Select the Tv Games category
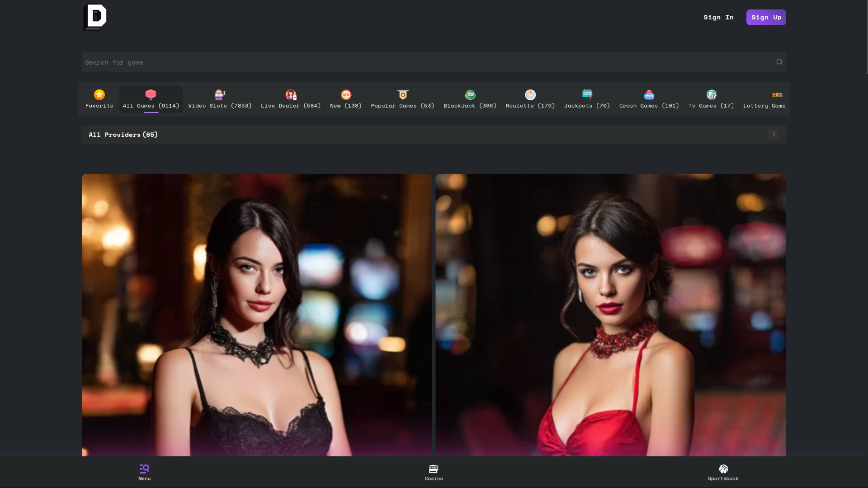Image resolution: width=868 pixels, height=488 pixels. point(711,99)
